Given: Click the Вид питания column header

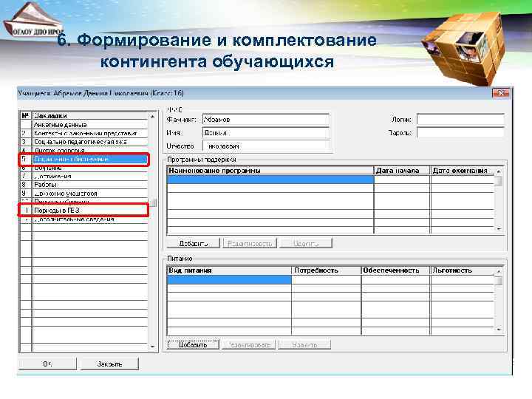Looking at the screenshot, I should click(x=229, y=270).
